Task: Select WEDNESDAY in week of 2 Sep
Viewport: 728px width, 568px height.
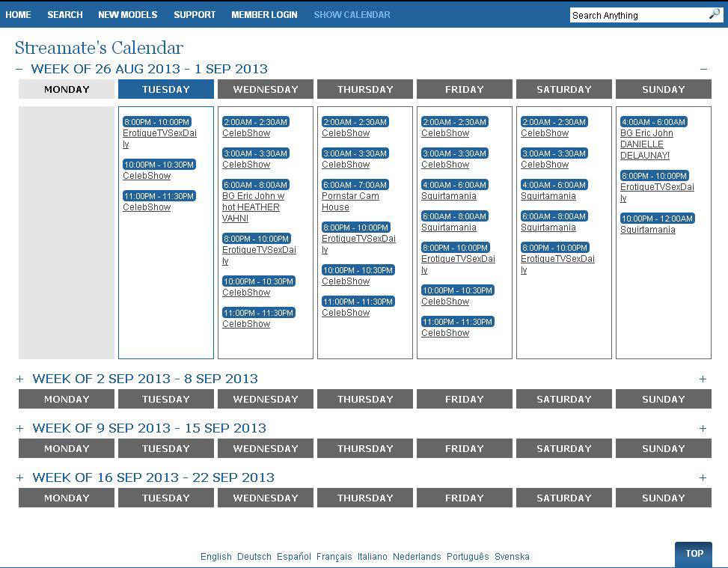Action: pyautogui.click(x=266, y=399)
